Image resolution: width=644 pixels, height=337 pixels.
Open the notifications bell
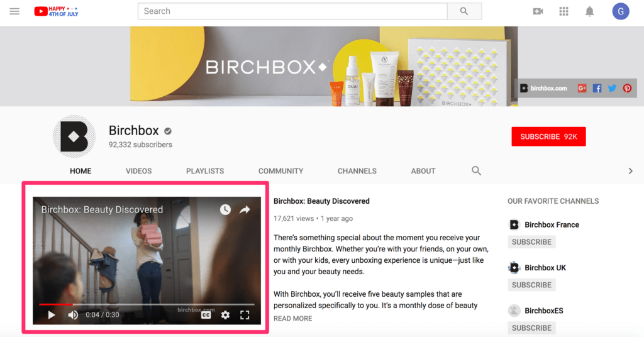589,11
